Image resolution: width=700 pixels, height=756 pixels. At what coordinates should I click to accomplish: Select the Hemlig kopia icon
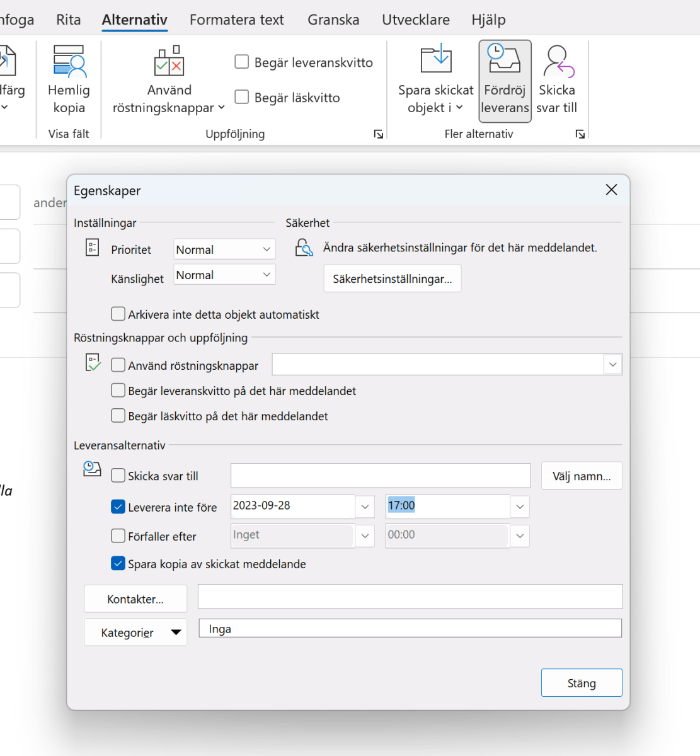68,60
